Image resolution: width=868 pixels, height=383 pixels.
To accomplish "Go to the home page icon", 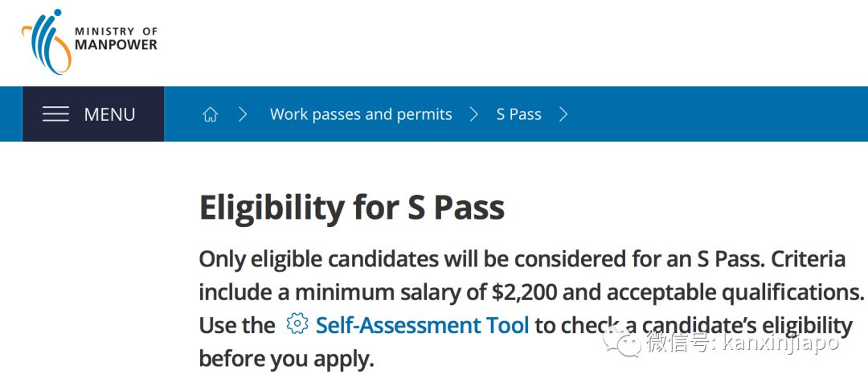I will 211,114.
